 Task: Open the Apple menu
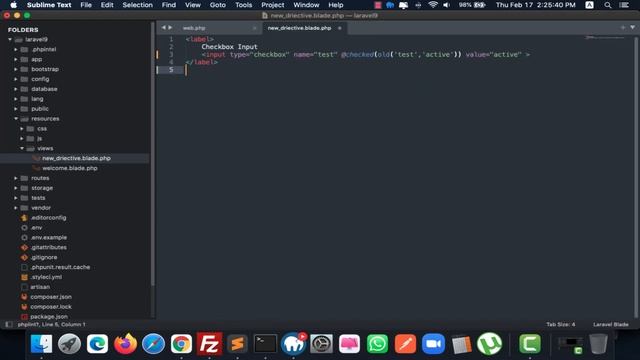[13, 5]
